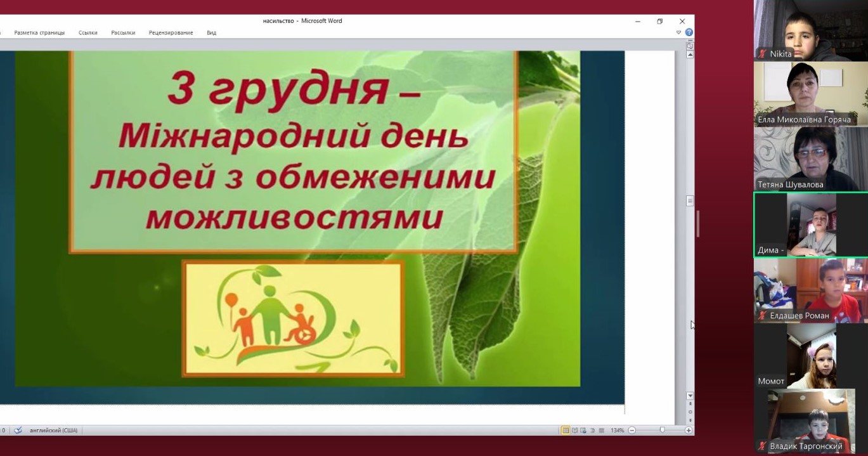
Task: Click the zoom slider handle
Action: pos(663,430)
